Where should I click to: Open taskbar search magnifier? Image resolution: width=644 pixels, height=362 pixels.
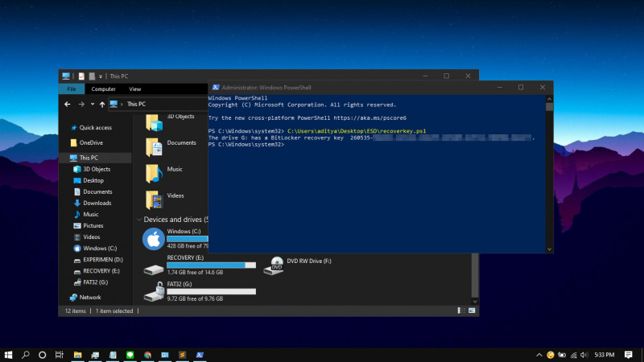[x=26, y=355]
